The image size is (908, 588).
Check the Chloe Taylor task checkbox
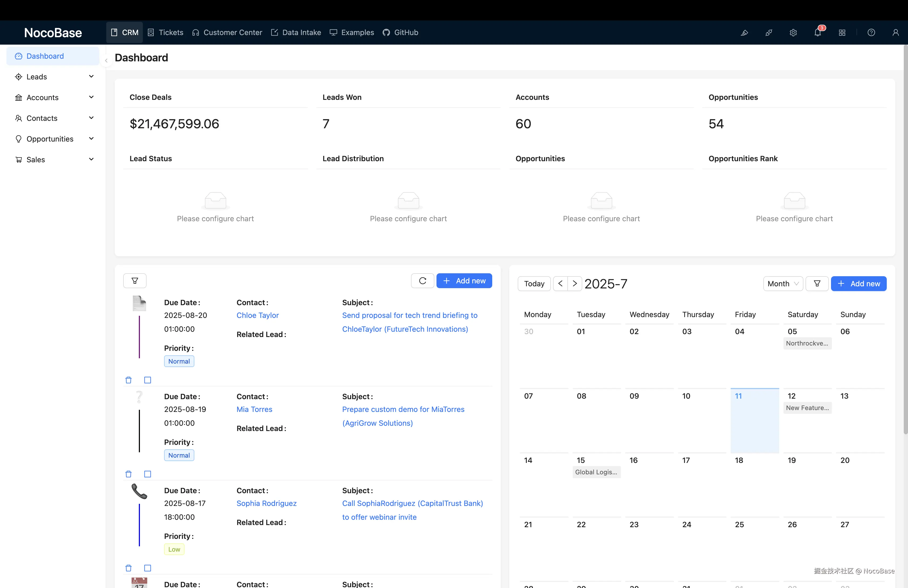[x=148, y=380]
